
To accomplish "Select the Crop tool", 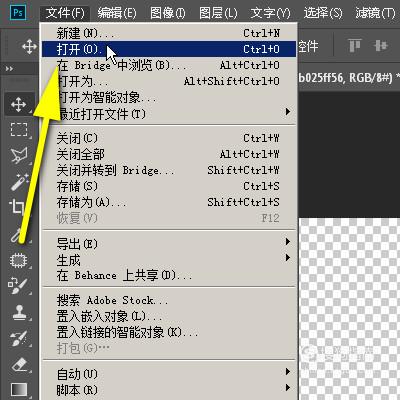I will click(x=17, y=207).
